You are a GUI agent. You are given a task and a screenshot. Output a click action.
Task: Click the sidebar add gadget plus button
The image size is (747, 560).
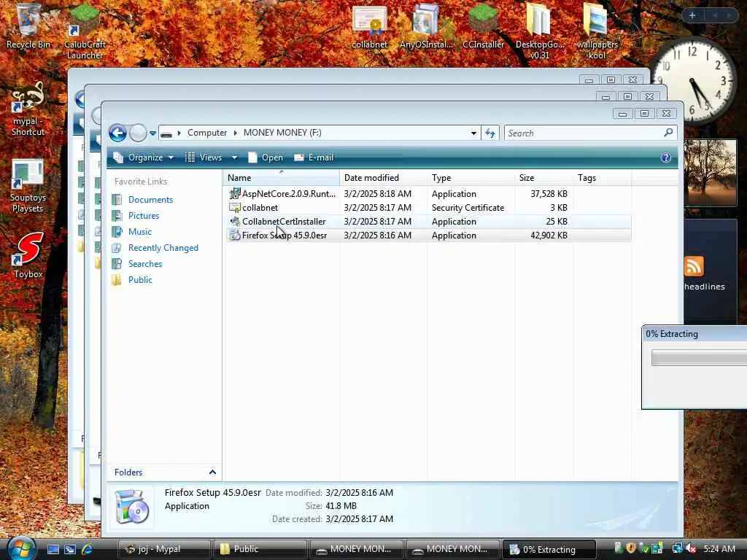(x=692, y=16)
